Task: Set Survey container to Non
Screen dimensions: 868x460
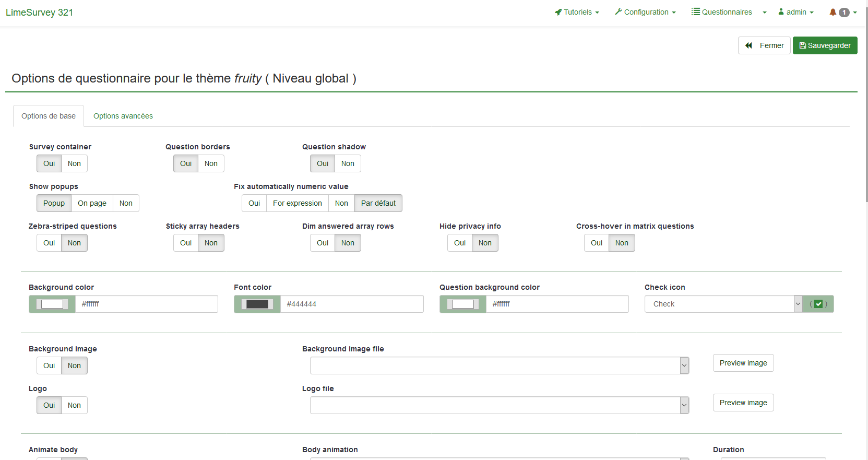Action: (x=74, y=163)
